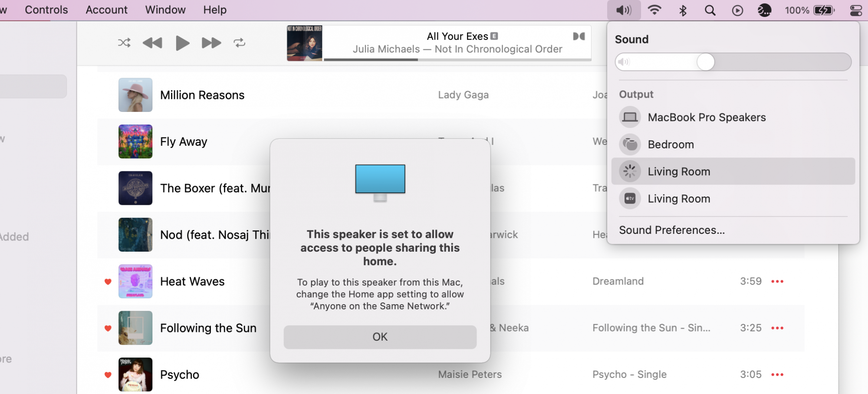Image resolution: width=868 pixels, height=394 pixels.
Task: Click the Nod album cover
Action: coord(135,235)
